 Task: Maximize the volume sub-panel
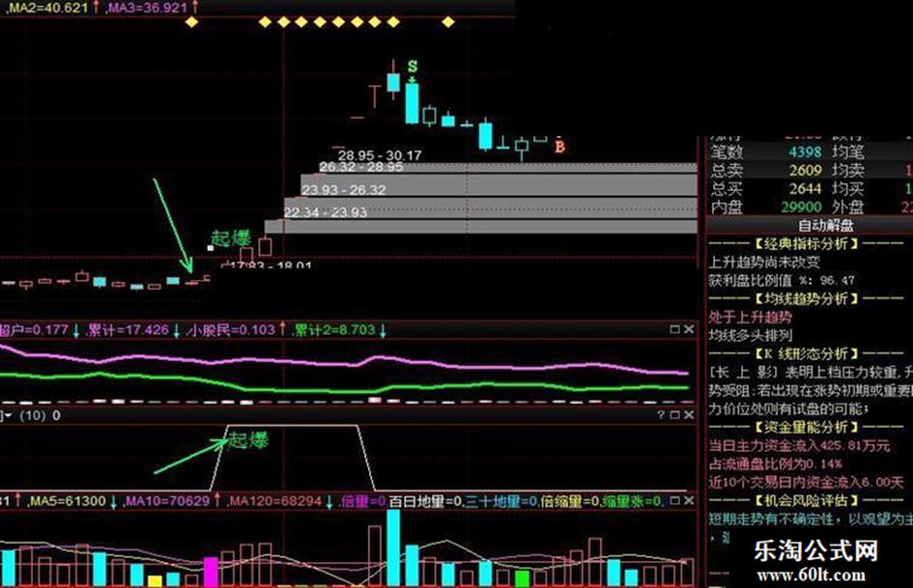tap(675, 501)
